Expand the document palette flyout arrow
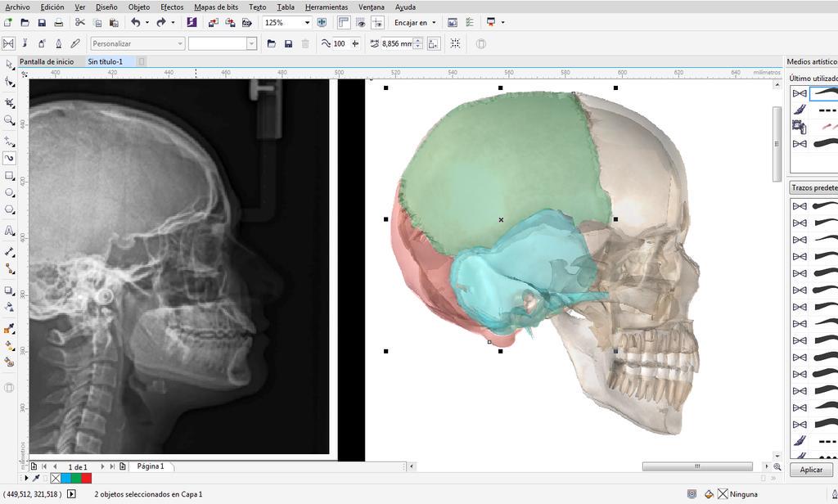 coord(26,479)
